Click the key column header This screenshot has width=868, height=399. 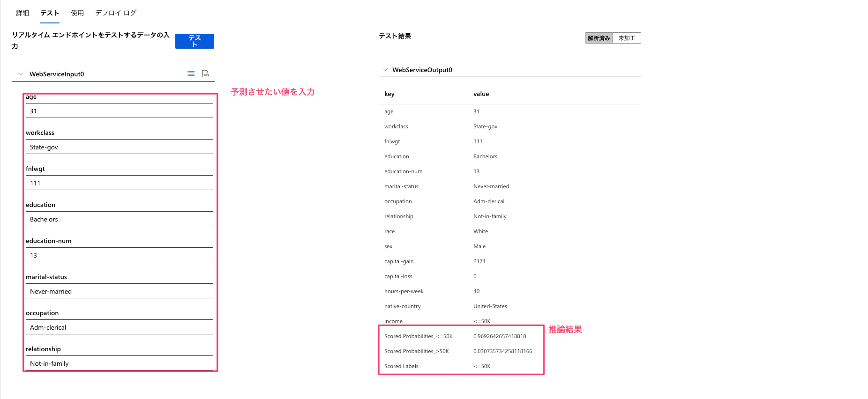click(389, 94)
